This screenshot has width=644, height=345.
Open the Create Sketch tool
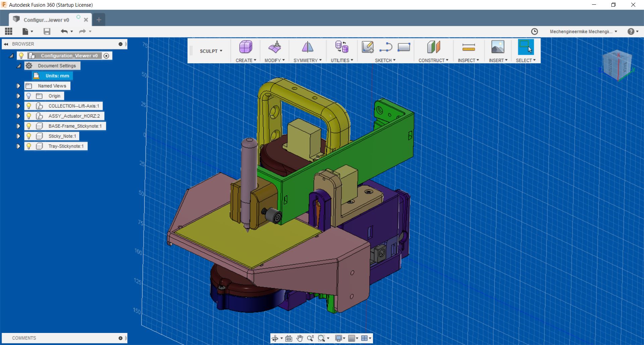368,47
